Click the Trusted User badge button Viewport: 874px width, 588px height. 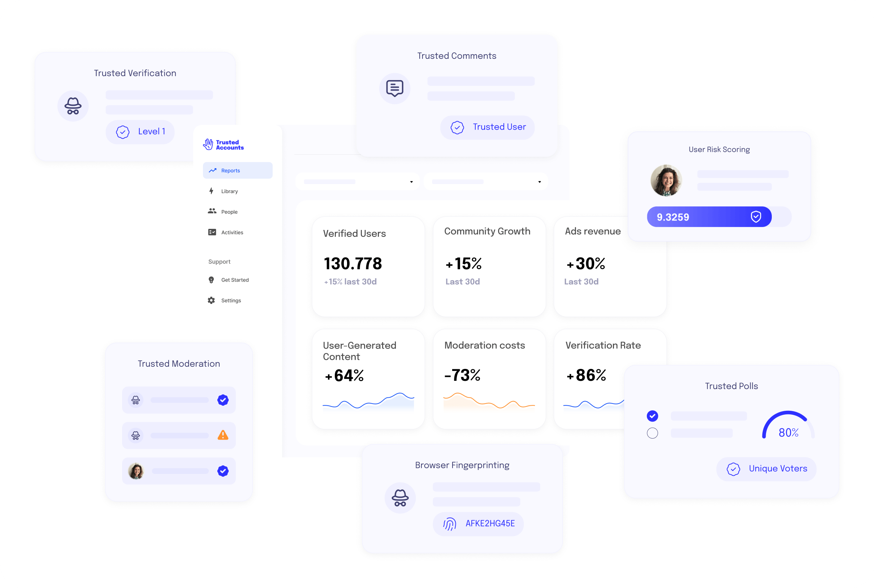coord(487,127)
